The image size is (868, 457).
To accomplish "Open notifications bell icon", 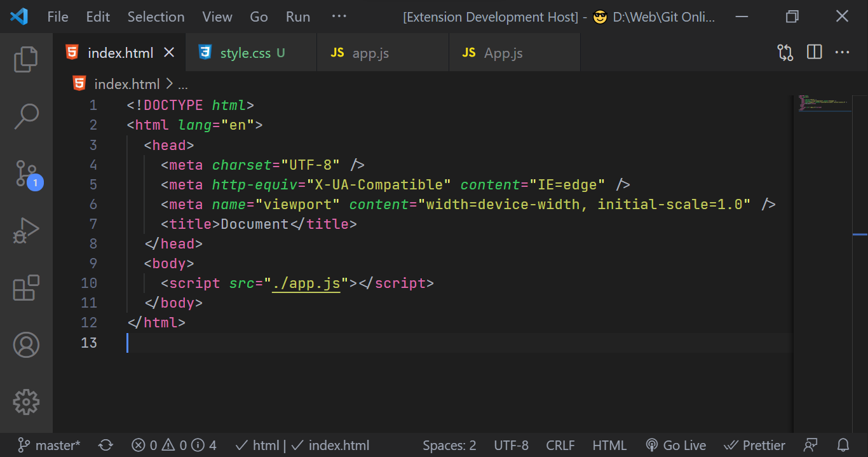I will (x=843, y=446).
